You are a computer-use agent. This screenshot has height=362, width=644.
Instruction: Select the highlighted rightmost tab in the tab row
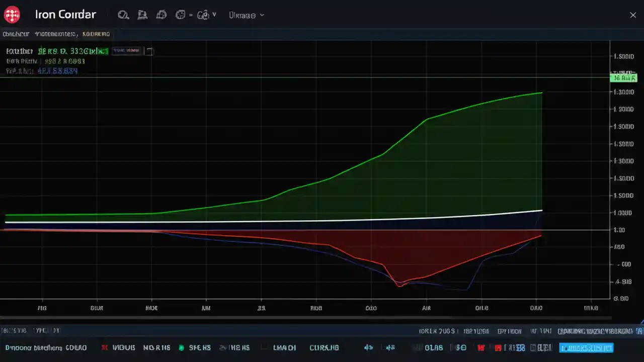(x=97, y=34)
